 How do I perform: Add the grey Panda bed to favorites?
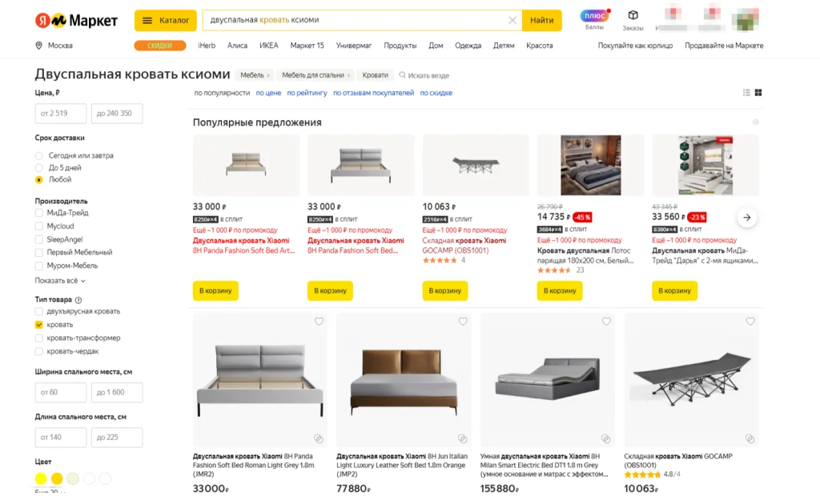tap(319, 322)
